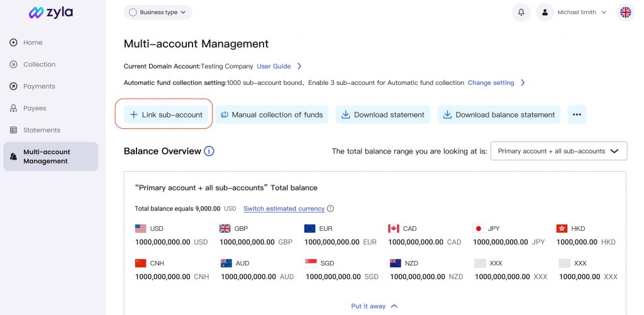Click the Link sub-account button
This screenshot has width=644, height=315.
tap(166, 114)
